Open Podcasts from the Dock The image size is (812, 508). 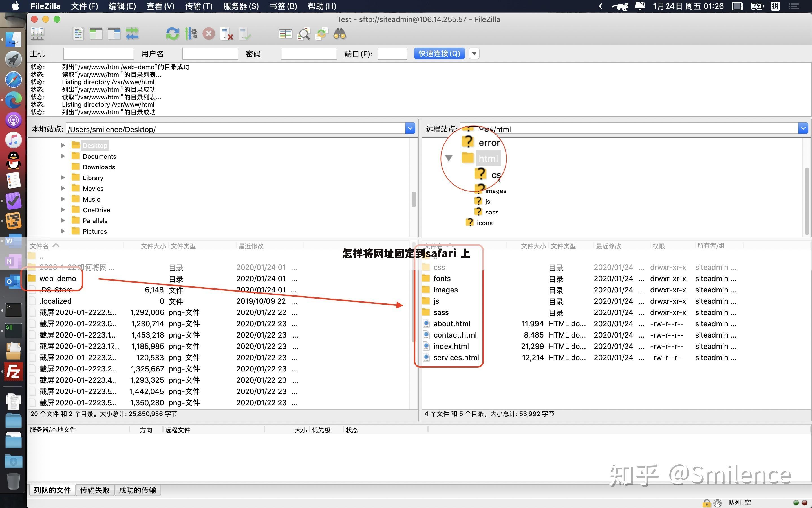point(14,120)
